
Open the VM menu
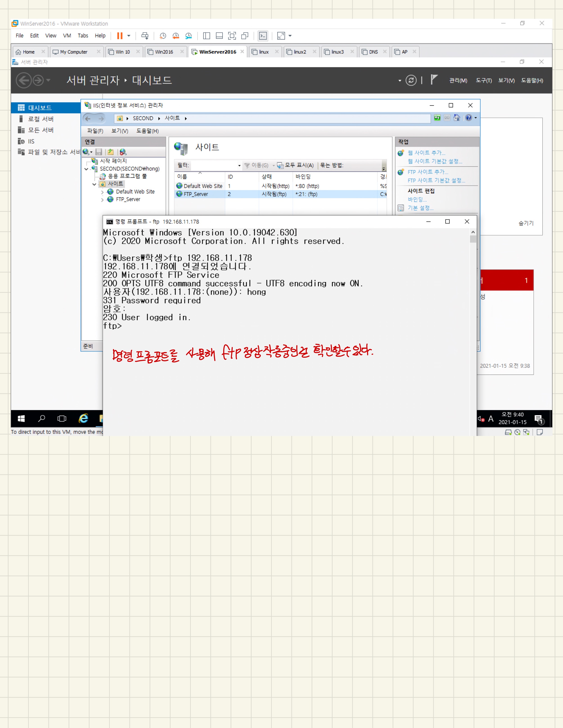point(67,36)
